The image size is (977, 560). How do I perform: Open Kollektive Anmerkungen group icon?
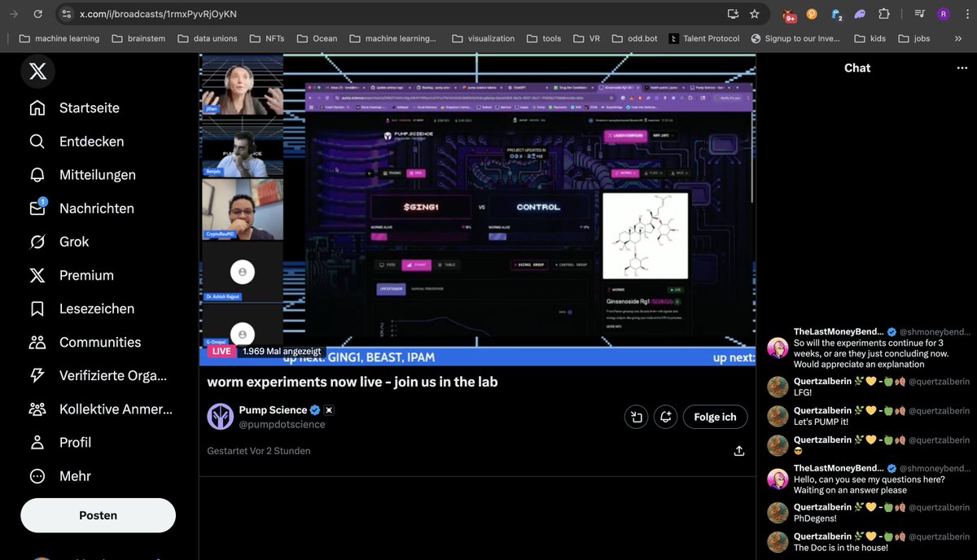(x=37, y=409)
